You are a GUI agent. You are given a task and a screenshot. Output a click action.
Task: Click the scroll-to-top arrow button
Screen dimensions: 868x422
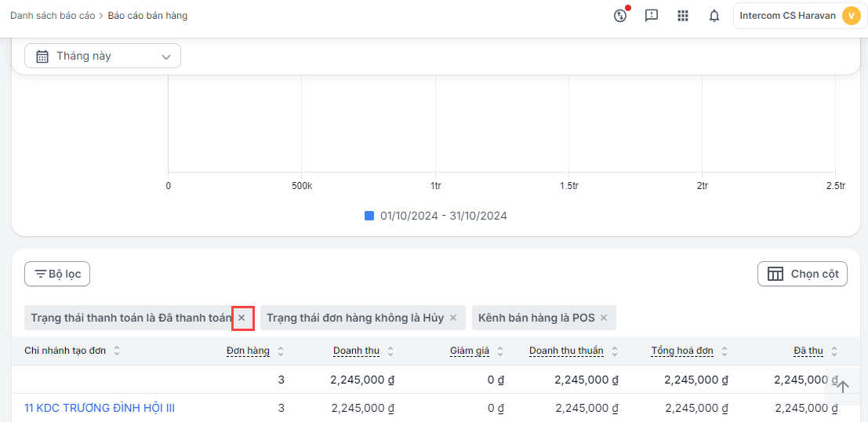(x=842, y=386)
